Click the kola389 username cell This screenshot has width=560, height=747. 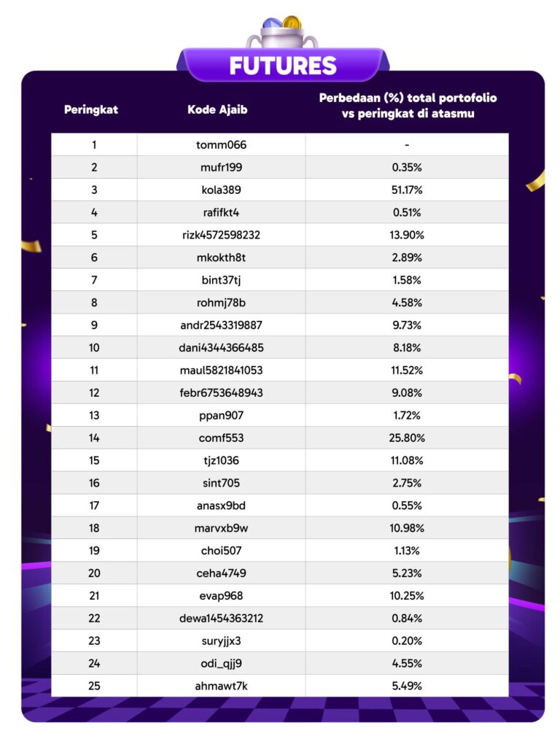coord(222,190)
